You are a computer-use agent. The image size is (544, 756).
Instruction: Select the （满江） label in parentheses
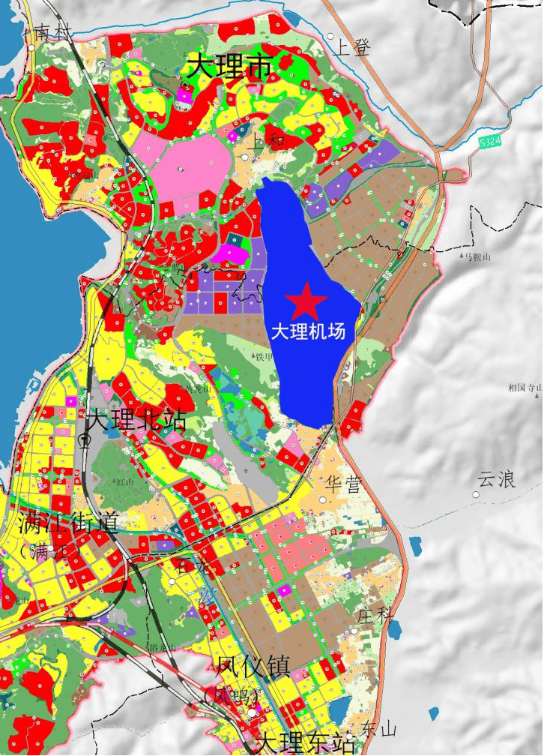pos(51,550)
